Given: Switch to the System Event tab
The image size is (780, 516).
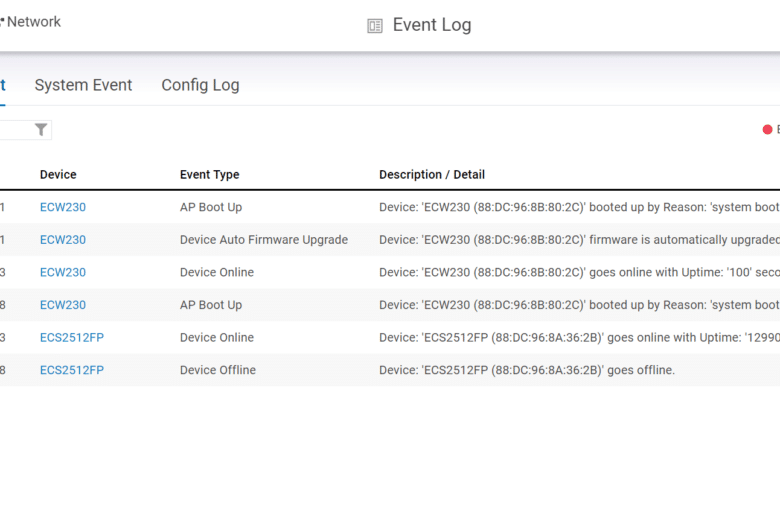Looking at the screenshot, I should click(83, 85).
